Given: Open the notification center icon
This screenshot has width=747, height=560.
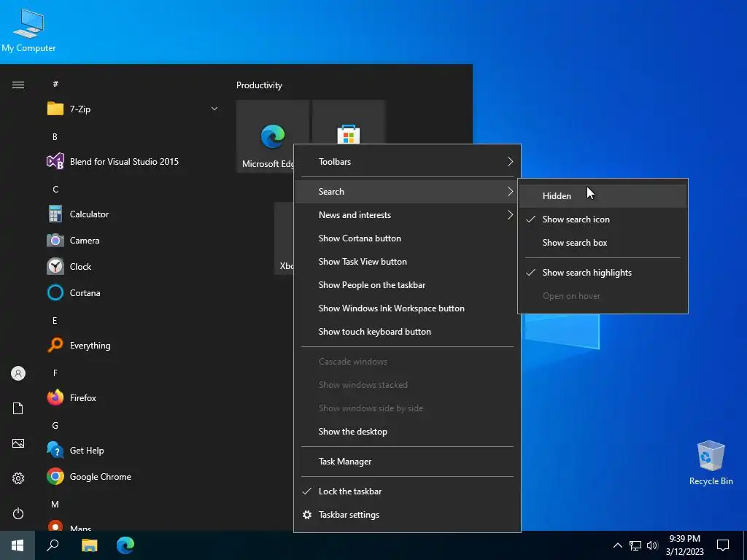Looking at the screenshot, I should tap(723, 545).
